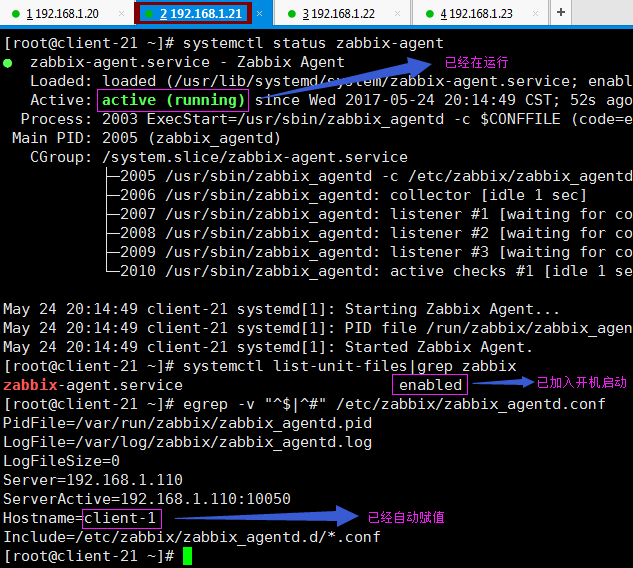Screen dimensions: 633x568
Task: Click green status dot on 192.168.1.23 tab
Action: [430, 14]
